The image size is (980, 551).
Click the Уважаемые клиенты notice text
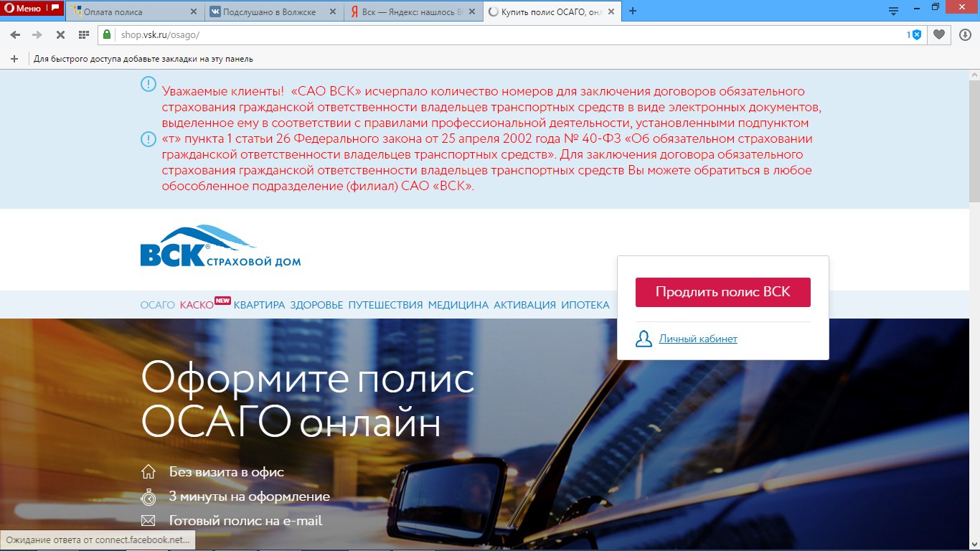click(491, 138)
